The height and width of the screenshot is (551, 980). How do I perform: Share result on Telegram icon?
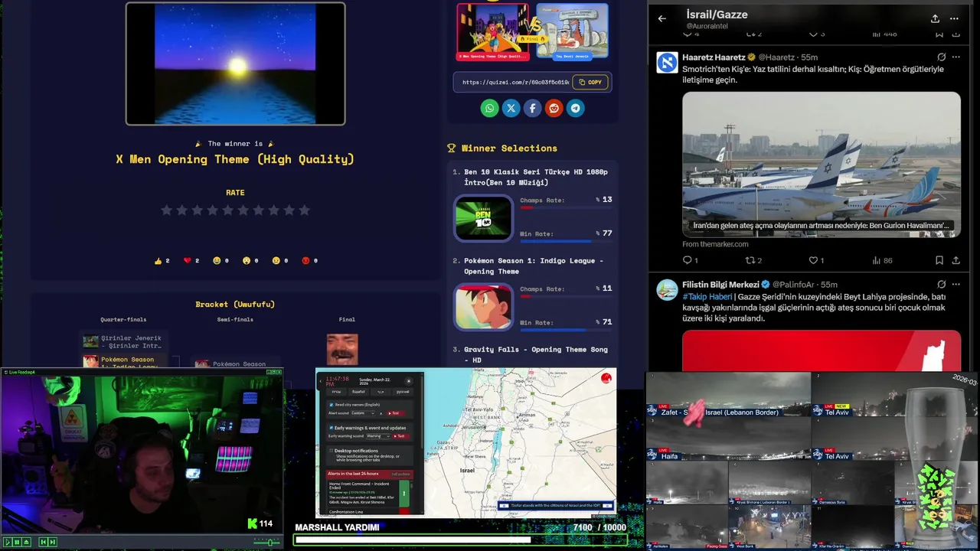575,108
